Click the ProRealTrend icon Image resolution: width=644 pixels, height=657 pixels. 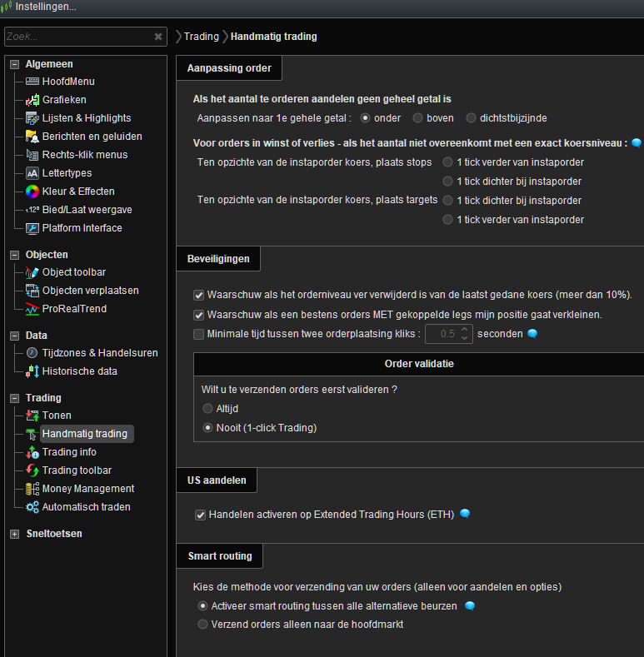[x=32, y=309]
